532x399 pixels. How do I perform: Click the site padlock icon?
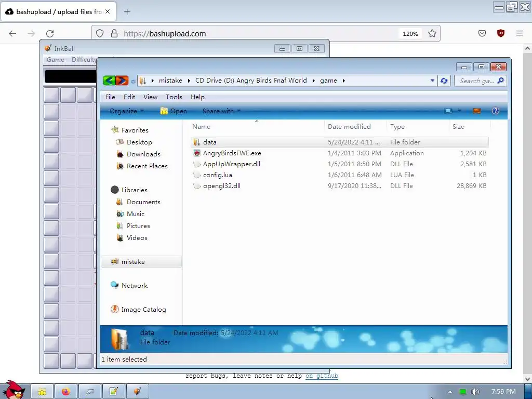tap(114, 33)
